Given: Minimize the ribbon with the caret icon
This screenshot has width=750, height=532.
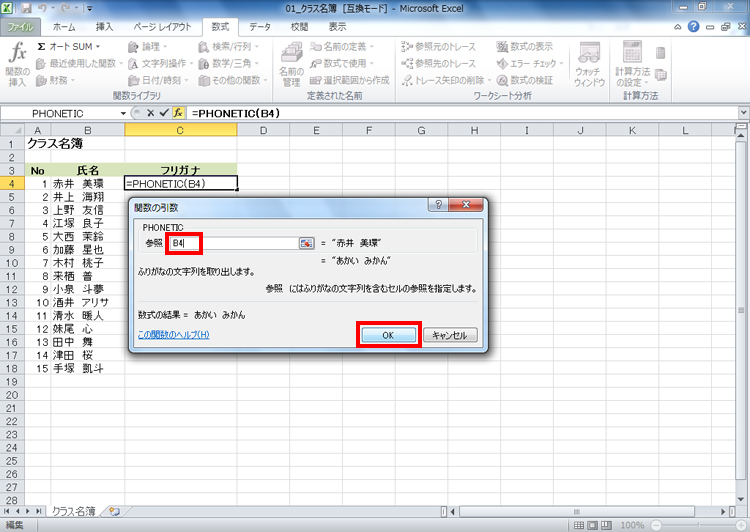Looking at the screenshot, I should [678, 27].
